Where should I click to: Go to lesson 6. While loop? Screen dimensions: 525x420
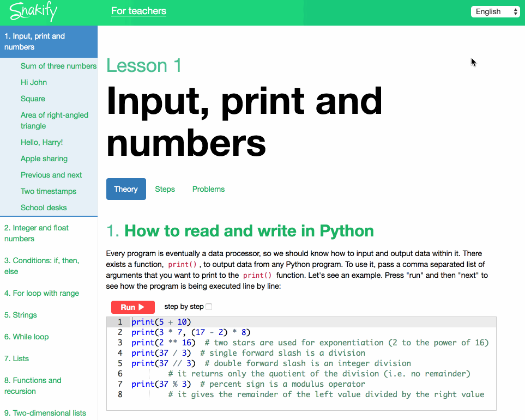point(27,337)
